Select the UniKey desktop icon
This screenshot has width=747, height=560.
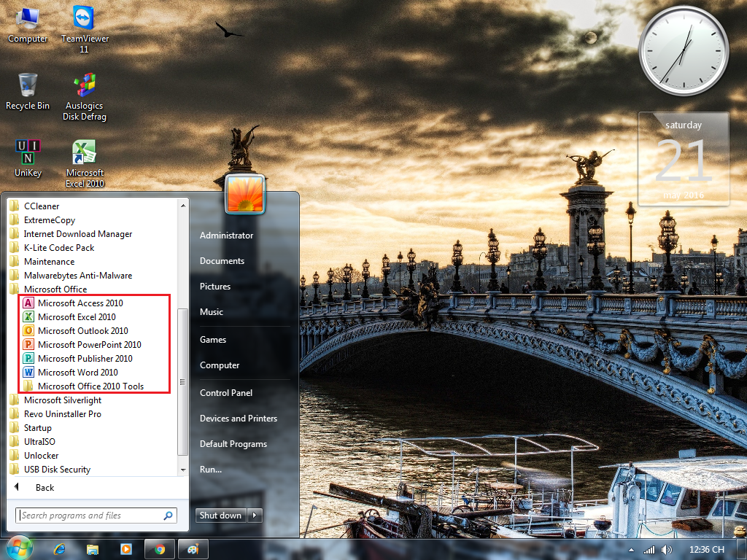click(x=28, y=158)
